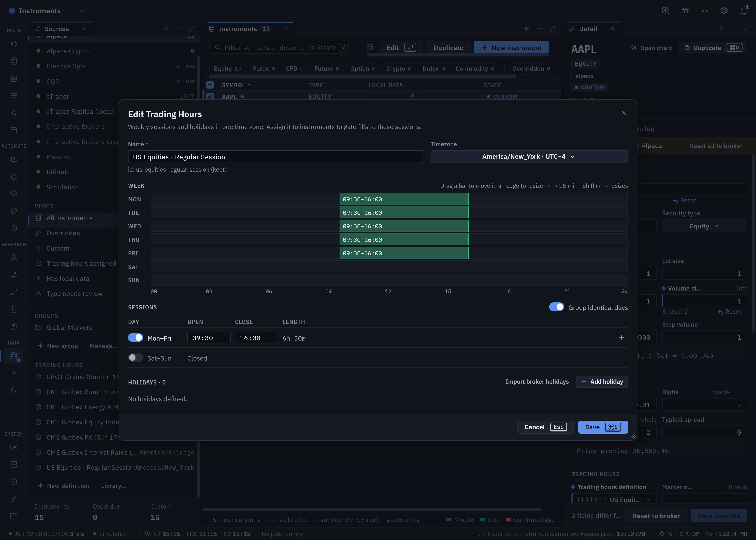Open search magnifier icon in top bar
This screenshot has width=756, height=540.
click(665, 11)
